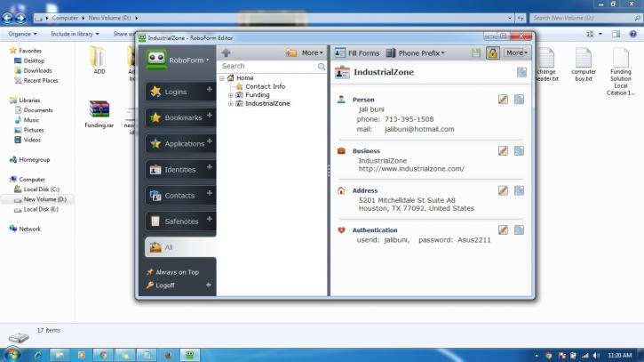The height and width of the screenshot is (362, 644).
Task: Open the More dropdown above tree
Action: [312, 52]
